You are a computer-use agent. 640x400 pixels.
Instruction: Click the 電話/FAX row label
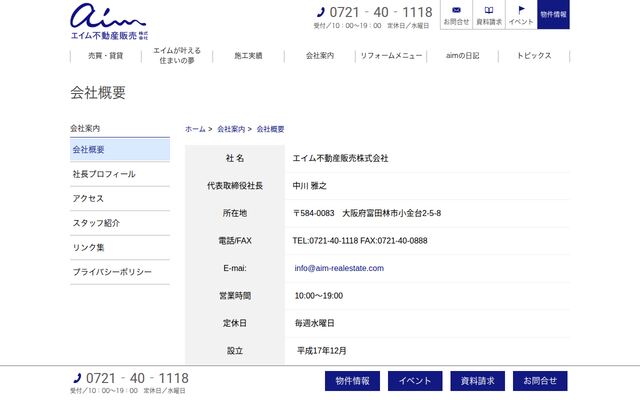[235, 241]
